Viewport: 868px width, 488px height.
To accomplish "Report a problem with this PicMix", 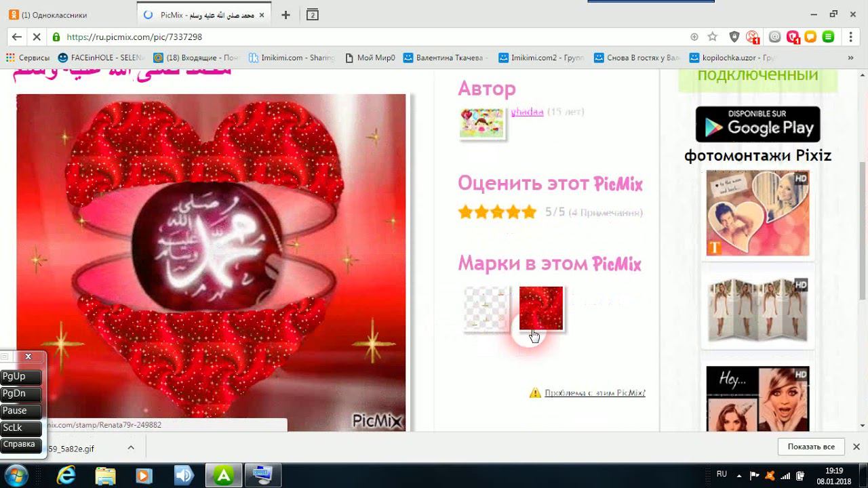I will pos(595,393).
